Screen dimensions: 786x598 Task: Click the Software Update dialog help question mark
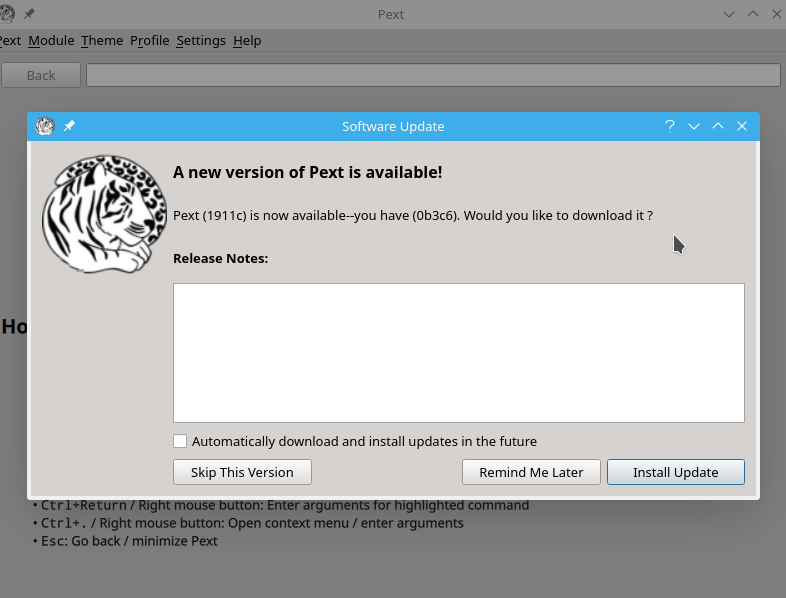670,126
